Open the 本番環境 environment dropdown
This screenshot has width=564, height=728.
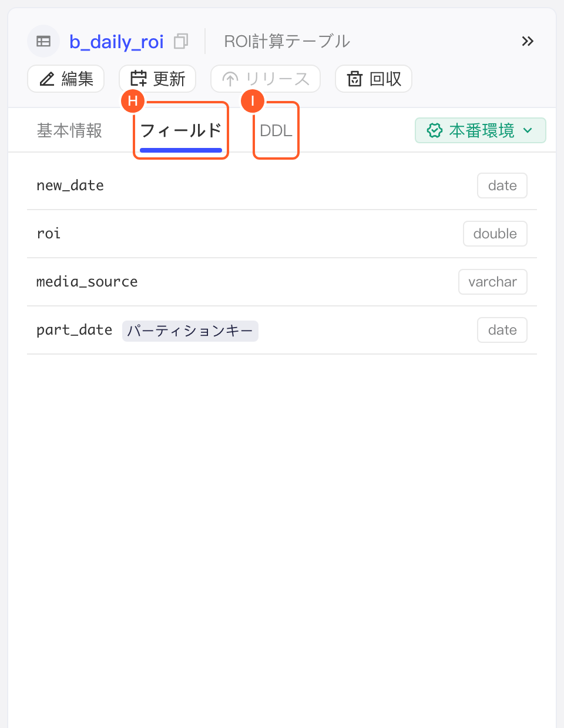481,130
